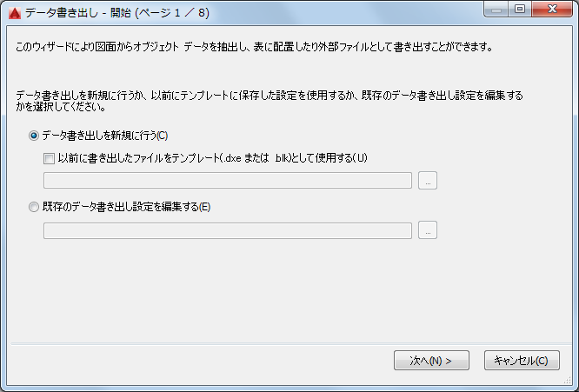Open browse button beside existing settings field
This screenshot has width=579, height=392.
pos(428,230)
